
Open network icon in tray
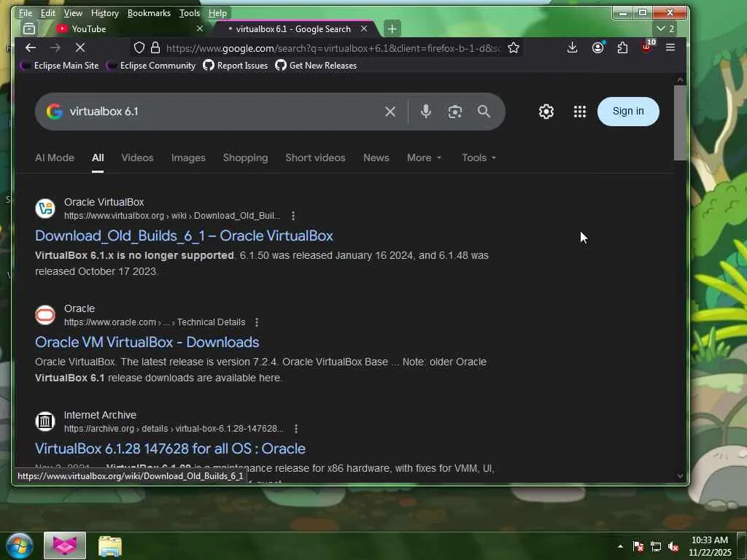click(x=656, y=547)
